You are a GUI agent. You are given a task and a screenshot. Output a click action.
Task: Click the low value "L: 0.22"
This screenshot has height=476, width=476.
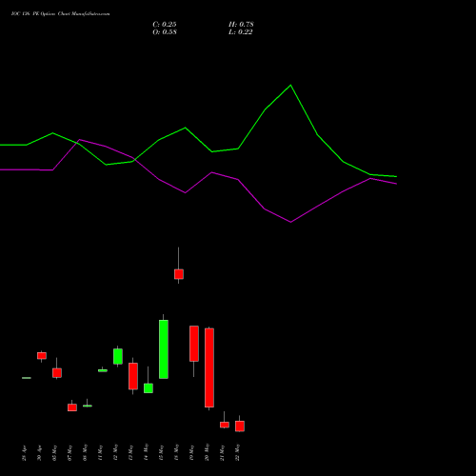pos(240,32)
